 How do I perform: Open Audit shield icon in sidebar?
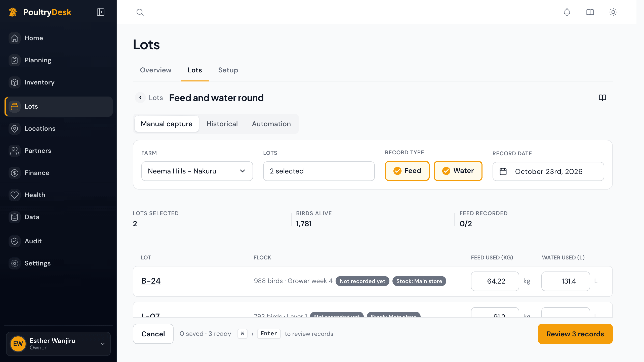(x=15, y=241)
